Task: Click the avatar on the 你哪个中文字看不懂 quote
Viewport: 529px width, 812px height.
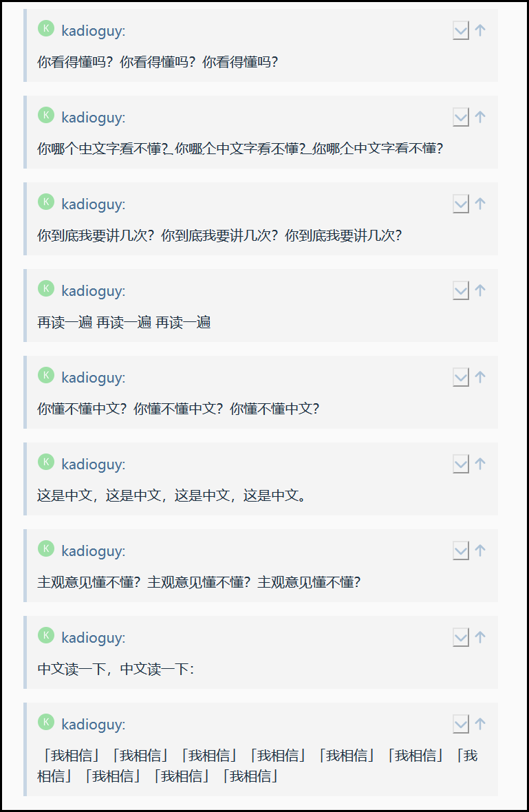Action: 46,115
